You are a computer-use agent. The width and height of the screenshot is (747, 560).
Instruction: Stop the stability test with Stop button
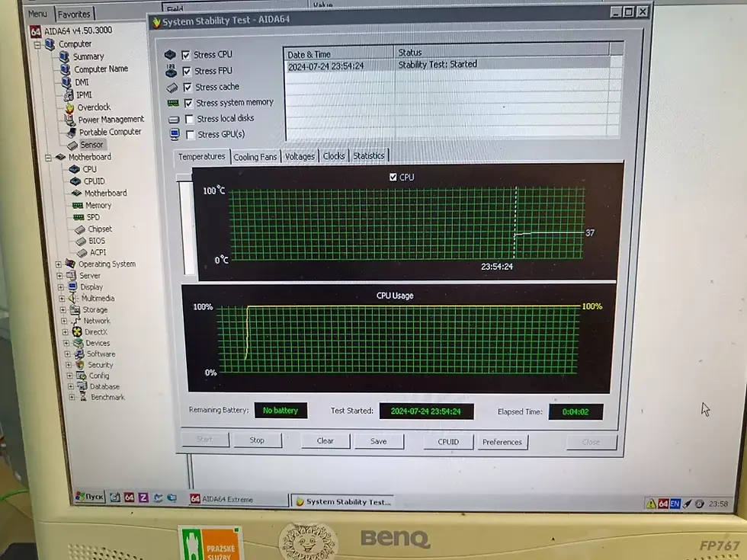pyautogui.click(x=257, y=440)
